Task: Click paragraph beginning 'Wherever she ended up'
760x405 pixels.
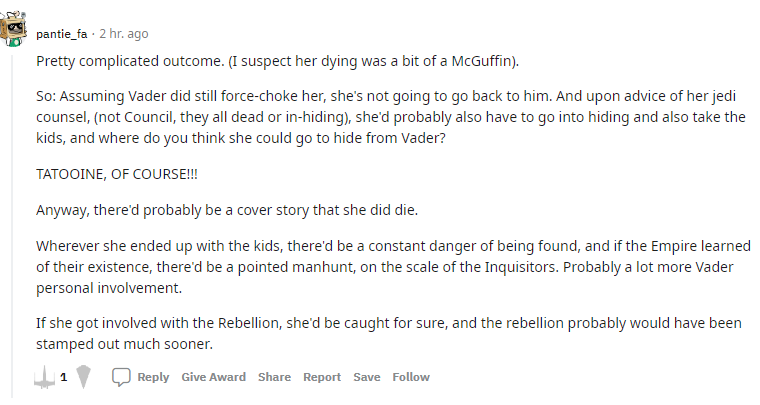Action: 393,267
